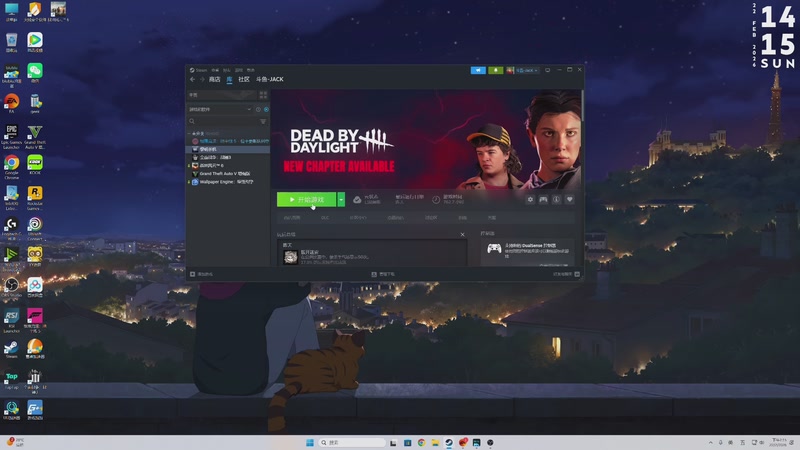Click the taskbar search box
Image resolution: width=800 pixels, height=450 pixels.
coord(352,442)
